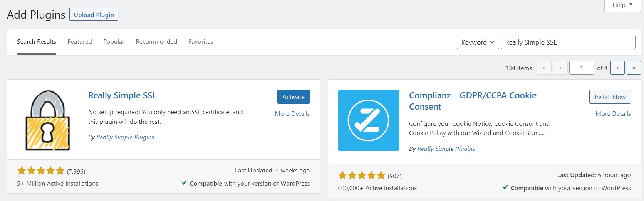Click the Really Simple SSL padlock icon
The image size is (644, 201).
tap(48, 120)
